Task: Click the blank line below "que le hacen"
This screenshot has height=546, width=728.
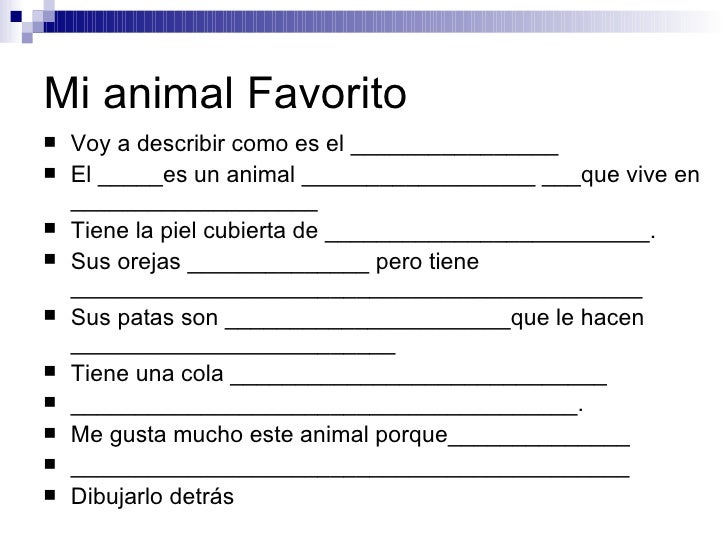Action: [x=233, y=351]
